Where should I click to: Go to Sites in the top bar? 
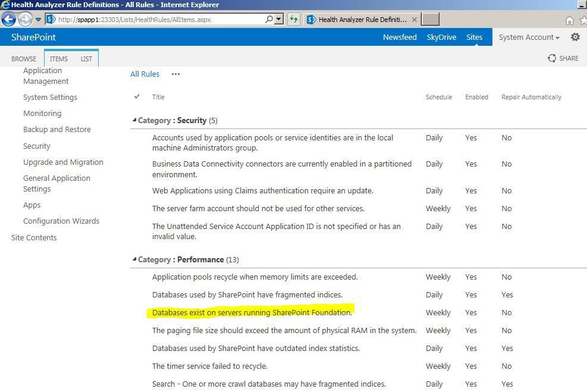[474, 37]
